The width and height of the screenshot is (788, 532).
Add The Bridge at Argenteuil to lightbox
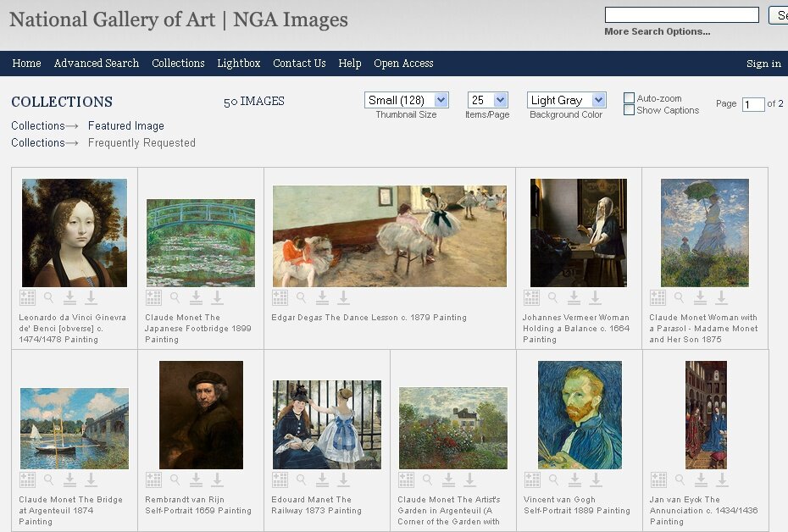coord(28,480)
